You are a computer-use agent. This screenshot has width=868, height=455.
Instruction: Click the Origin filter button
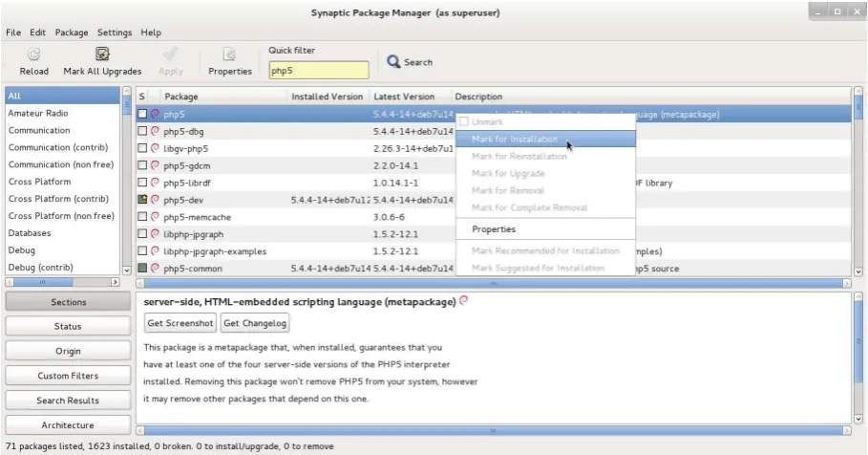point(68,351)
